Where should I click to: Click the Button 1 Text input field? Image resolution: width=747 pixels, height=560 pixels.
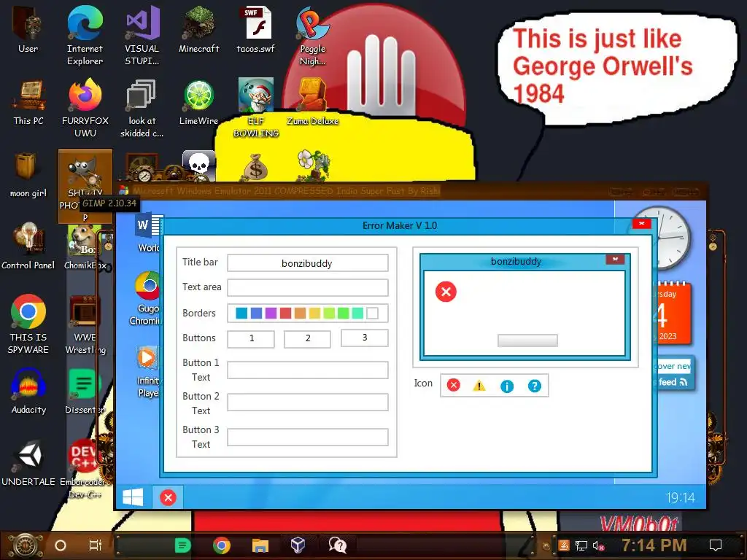pyautogui.click(x=307, y=370)
